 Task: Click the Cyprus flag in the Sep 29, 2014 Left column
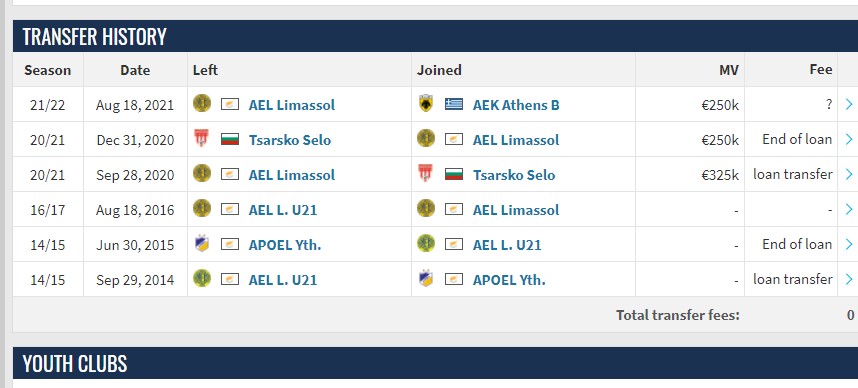(x=230, y=279)
